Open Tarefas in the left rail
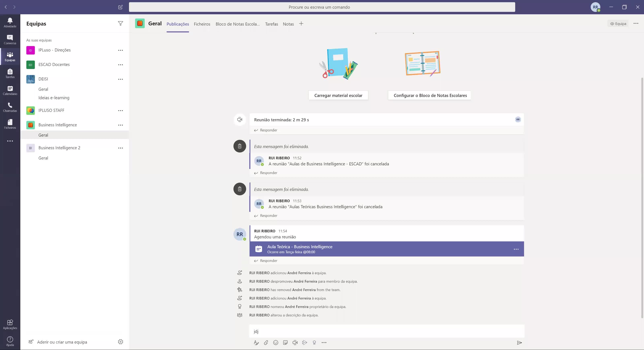This screenshot has width=644, height=350. click(10, 73)
